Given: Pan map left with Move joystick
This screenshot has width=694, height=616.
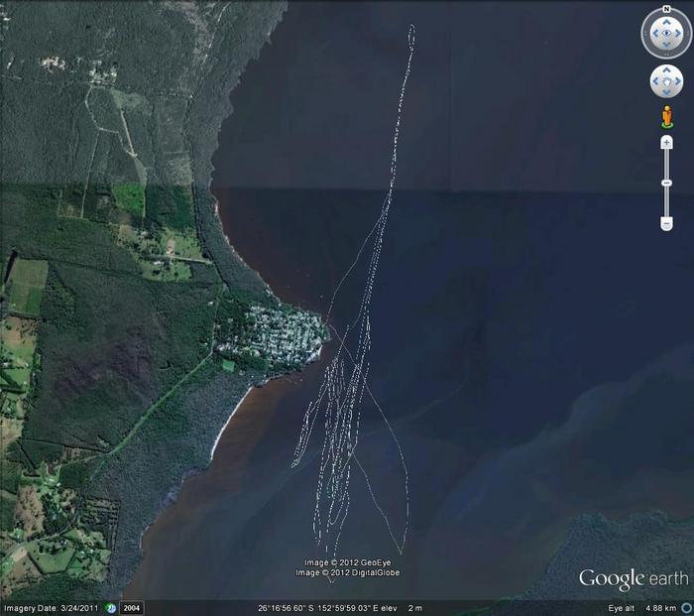Looking at the screenshot, I should click(x=655, y=81).
